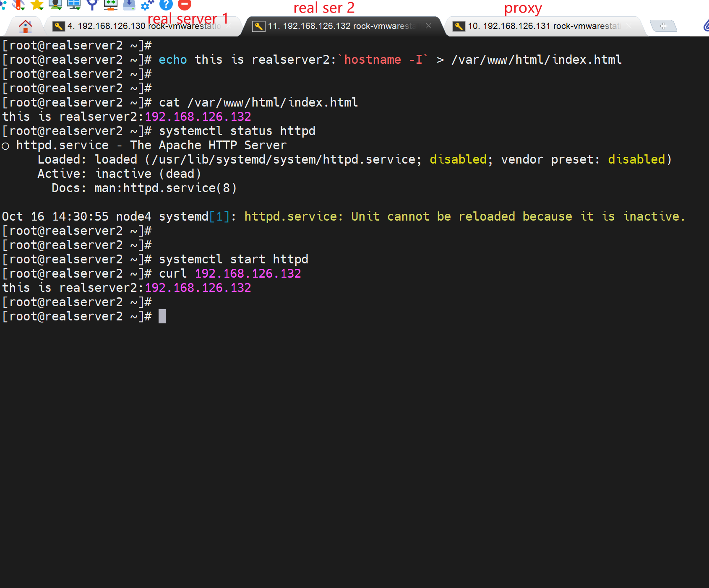Select the active 192.168.126.132 session tab

pyautogui.click(x=340, y=26)
